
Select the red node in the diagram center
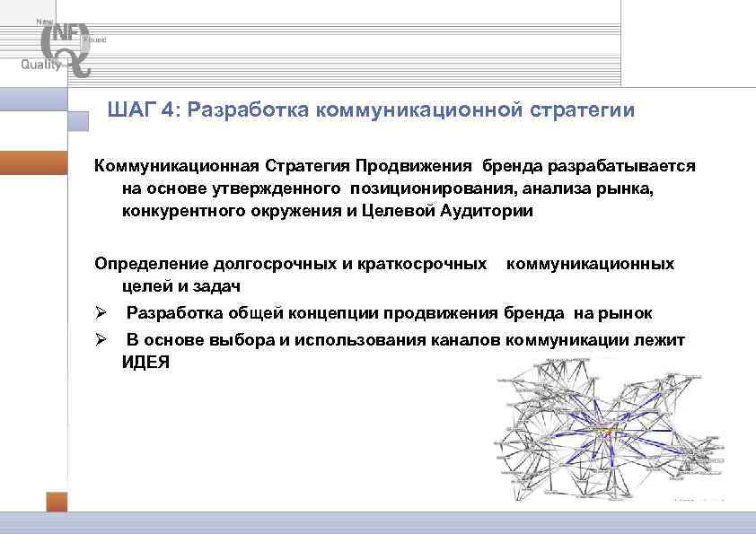coord(609,433)
